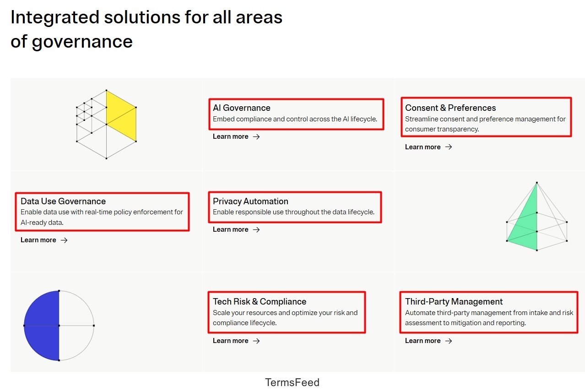This screenshot has height=392, width=585.
Task: Click 'Scale your resources and optimize your risk' text
Action: coord(285,318)
